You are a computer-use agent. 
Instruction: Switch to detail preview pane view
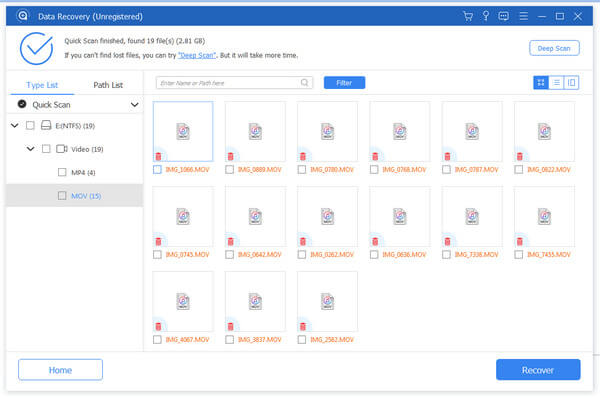pyautogui.click(x=571, y=83)
